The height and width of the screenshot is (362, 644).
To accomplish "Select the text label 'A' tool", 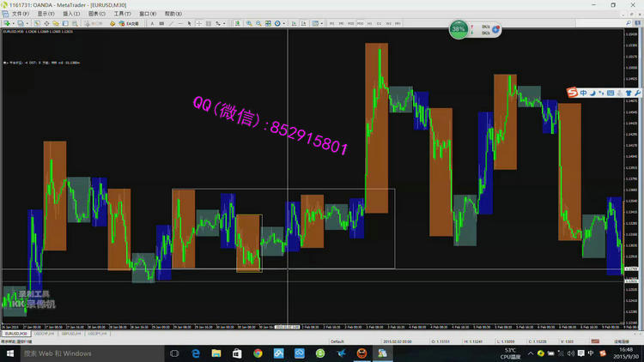I will (x=153, y=23).
